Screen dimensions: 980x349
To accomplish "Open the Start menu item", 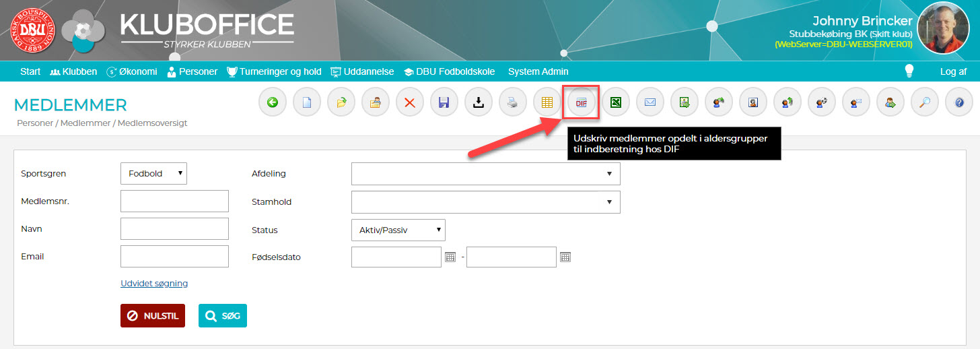I will click(30, 71).
